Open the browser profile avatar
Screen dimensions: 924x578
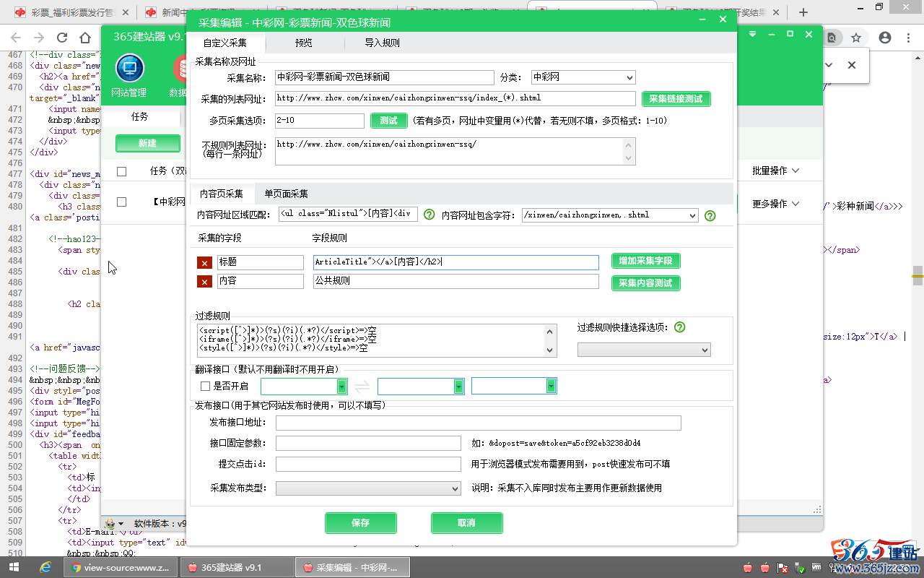coord(885,38)
